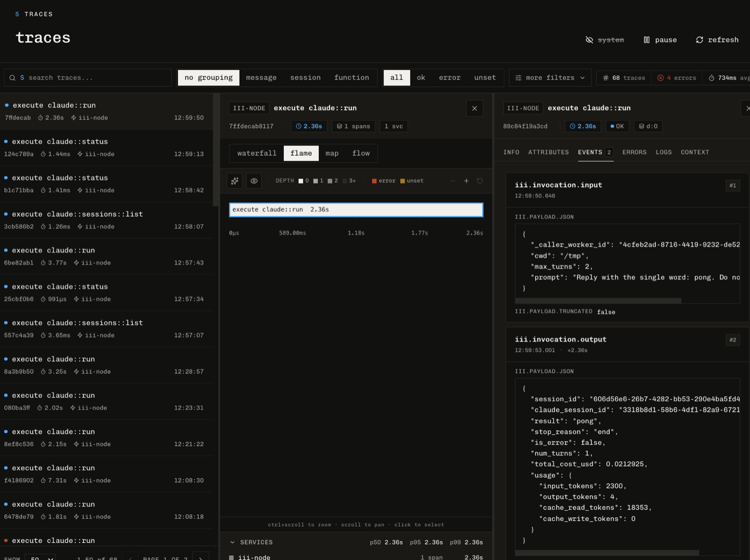
Task: Open trace 25cbf0b6 execute claude::status
Action: [107, 293]
